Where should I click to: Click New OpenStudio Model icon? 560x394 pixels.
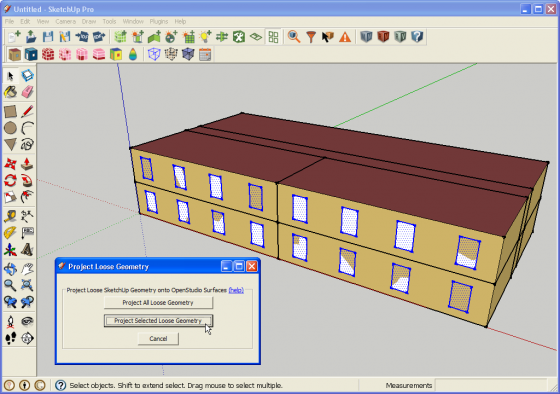(14, 36)
